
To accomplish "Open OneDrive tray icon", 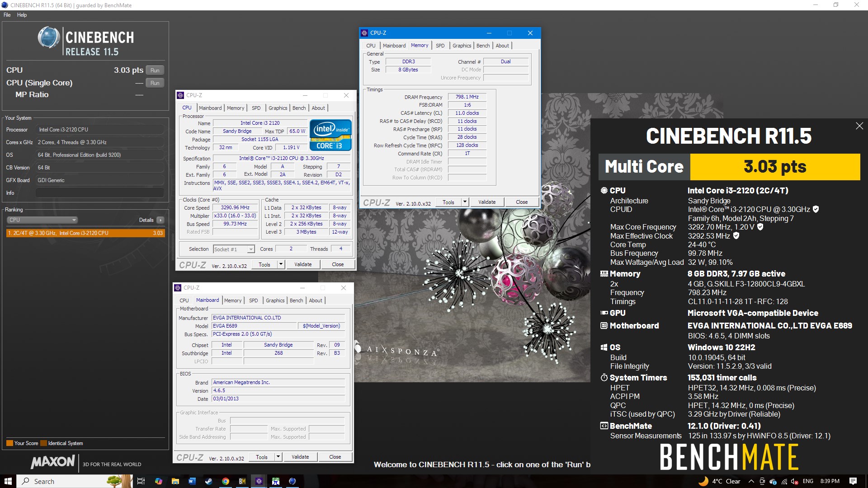I will pyautogui.click(x=773, y=481).
